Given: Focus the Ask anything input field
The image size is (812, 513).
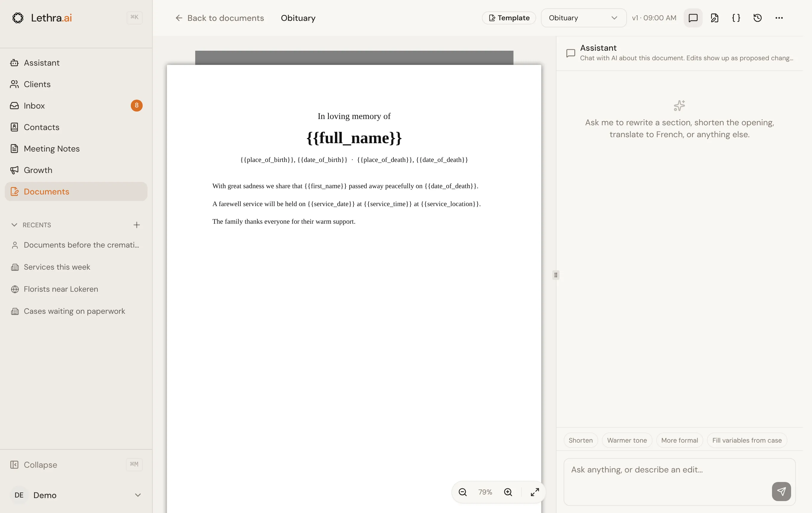Looking at the screenshot, I should coord(679,481).
